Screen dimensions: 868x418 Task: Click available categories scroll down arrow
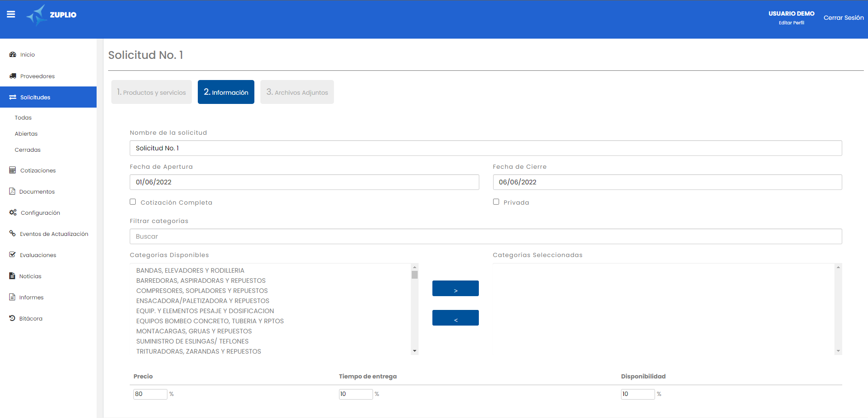[414, 351]
